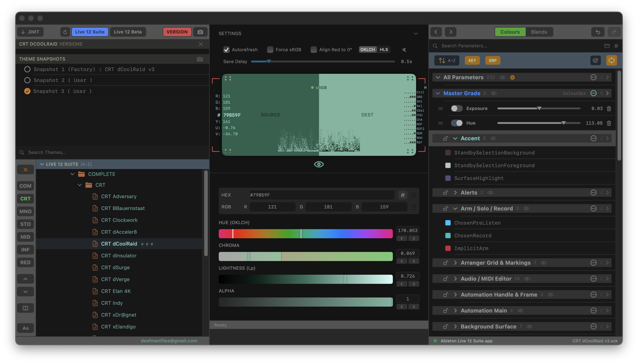Select Snapshot 2 (User) radio button
638x364 pixels.
click(27, 80)
